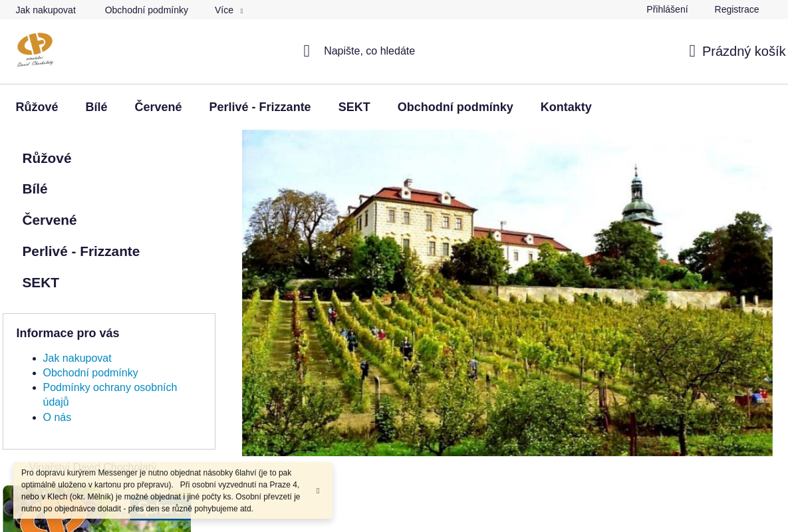This screenshot has width=798, height=532.
Task: Open Obchodní podmínky in Informace pro vás
Action: (x=90, y=372)
